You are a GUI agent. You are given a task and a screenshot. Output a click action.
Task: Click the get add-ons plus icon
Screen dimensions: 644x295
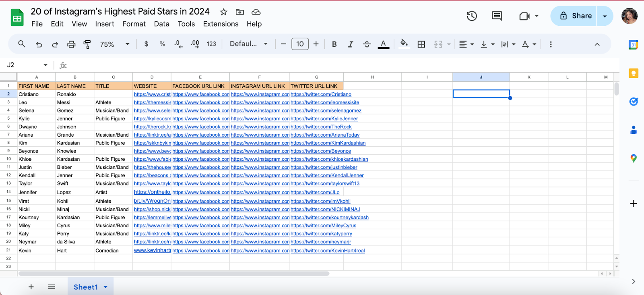tap(634, 204)
